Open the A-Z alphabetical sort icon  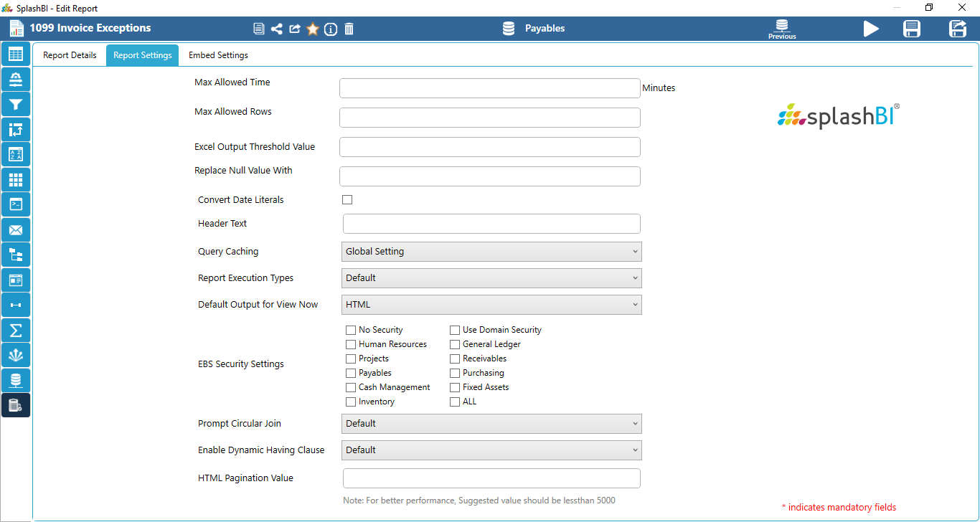click(x=16, y=154)
